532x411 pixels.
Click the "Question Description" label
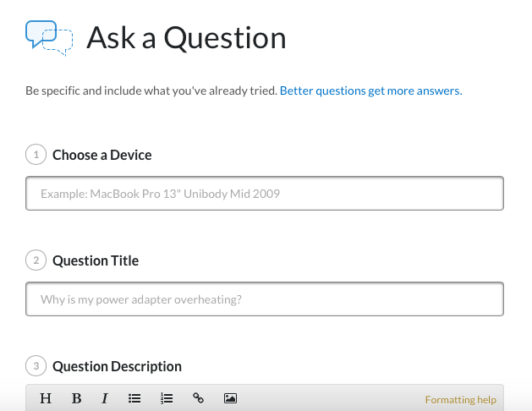pos(117,366)
